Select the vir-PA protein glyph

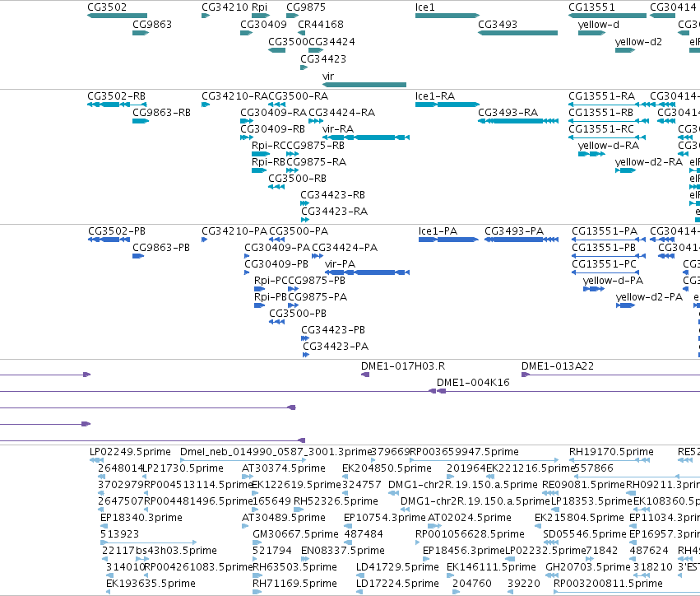coord(367,272)
